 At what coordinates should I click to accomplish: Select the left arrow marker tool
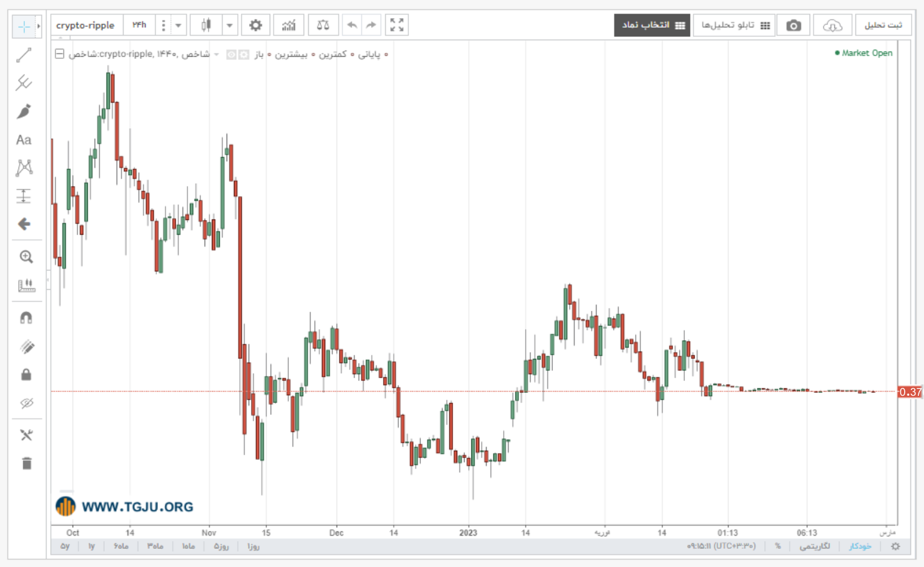point(24,224)
